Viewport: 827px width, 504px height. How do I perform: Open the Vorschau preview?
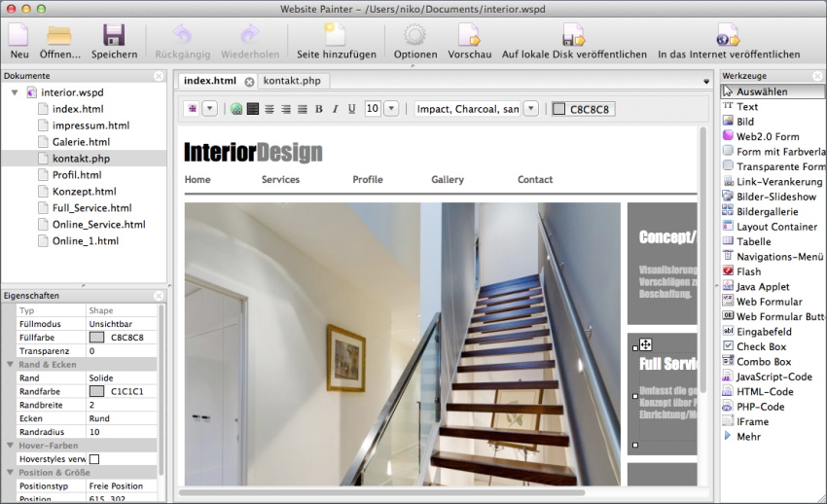click(469, 36)
